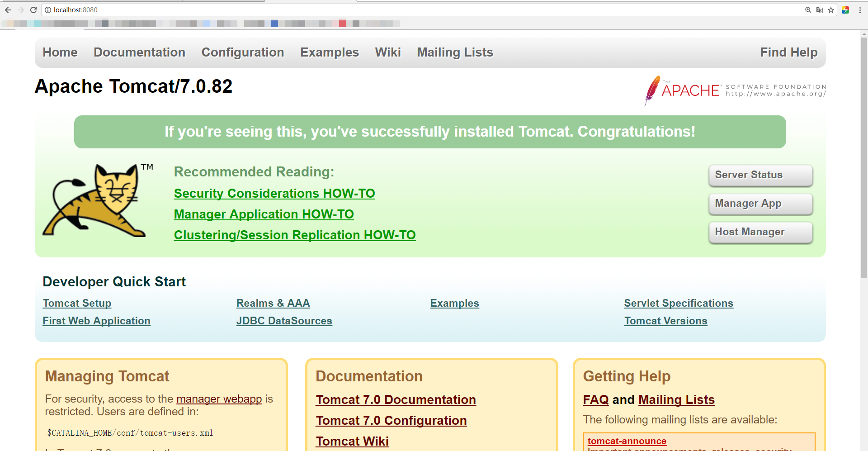Open the tomcat-announce mailing list link
The height and width of the screenshot is (451, 868).
point(627,441)
